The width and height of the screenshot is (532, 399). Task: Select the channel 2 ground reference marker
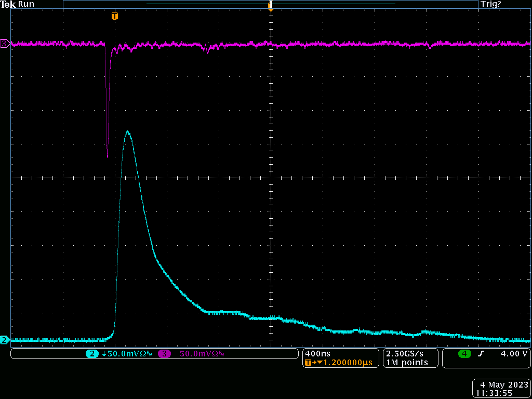tap(5, 340)
